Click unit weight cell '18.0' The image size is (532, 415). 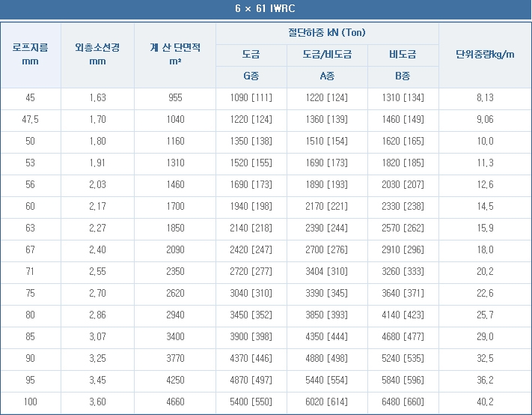[485, 249]
